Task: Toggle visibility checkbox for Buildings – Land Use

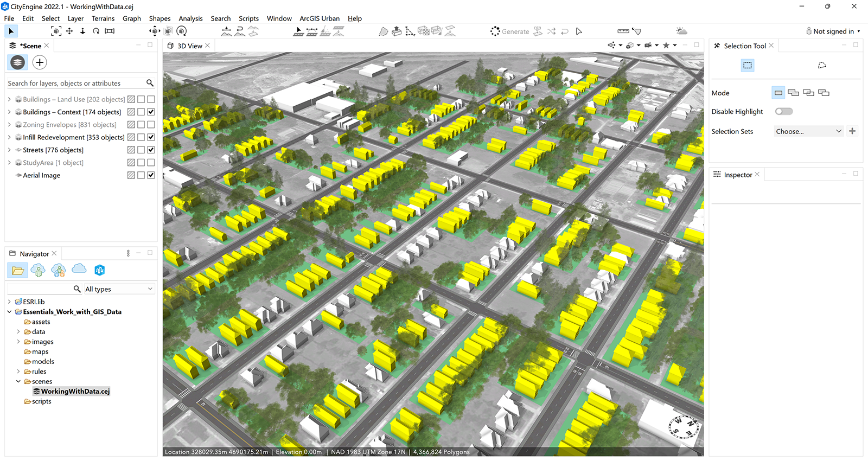Action: 151,99
